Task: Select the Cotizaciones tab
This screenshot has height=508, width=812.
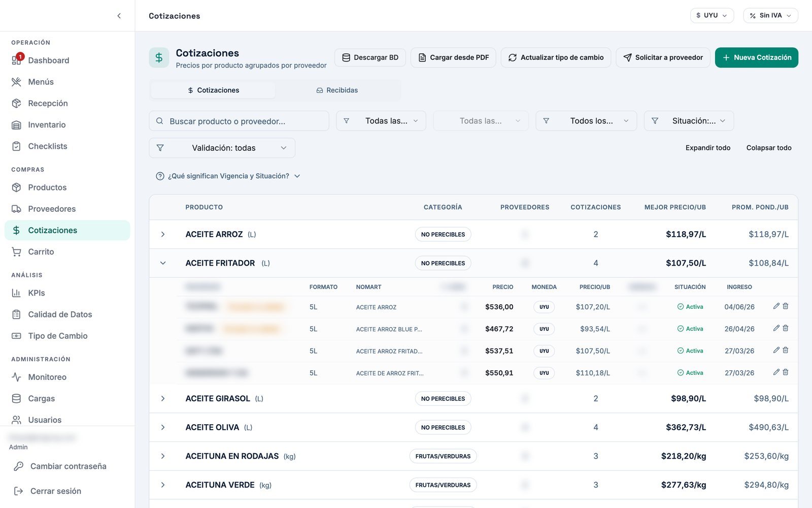Action: tap(214, 90)
